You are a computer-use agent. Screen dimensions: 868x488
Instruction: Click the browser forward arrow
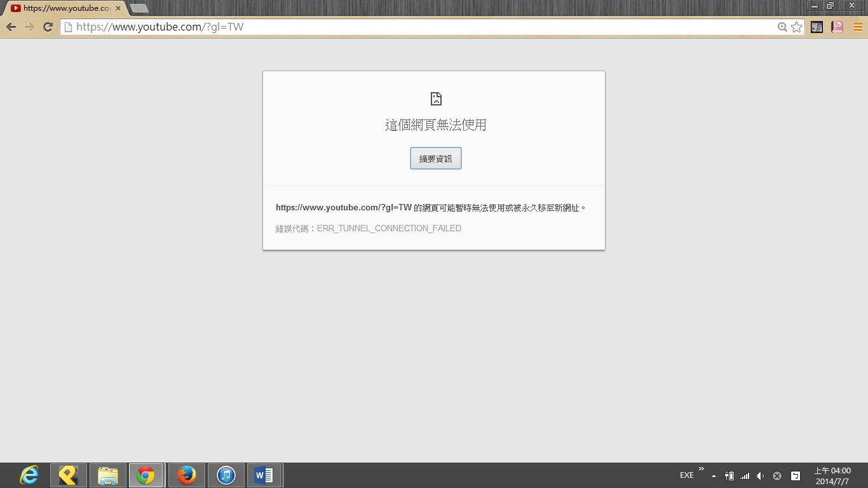click(x=29, y=27)
